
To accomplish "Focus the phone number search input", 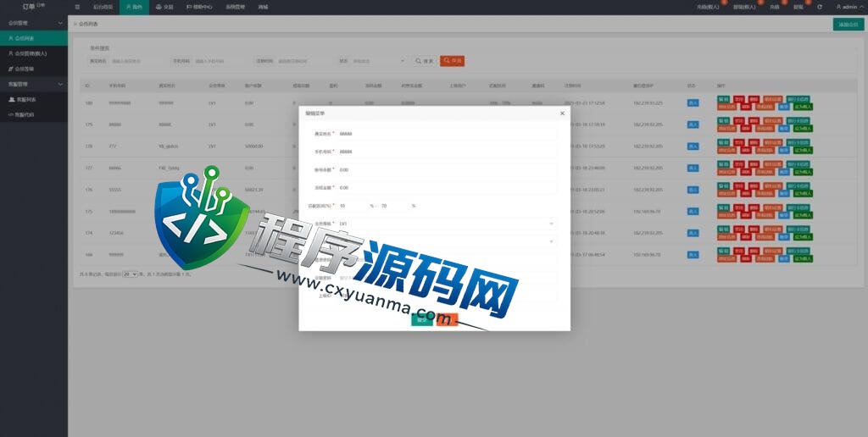I will (221, 61).
